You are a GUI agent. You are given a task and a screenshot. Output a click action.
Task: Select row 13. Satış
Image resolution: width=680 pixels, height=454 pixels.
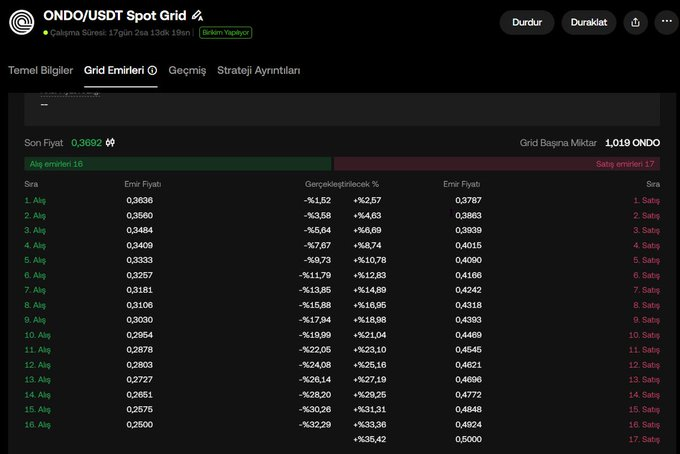(x=644, y=379)
